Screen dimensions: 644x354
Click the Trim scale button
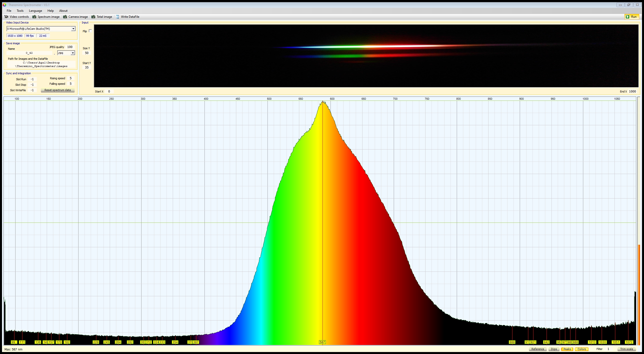pyautogui.click(x=626, y=349)
